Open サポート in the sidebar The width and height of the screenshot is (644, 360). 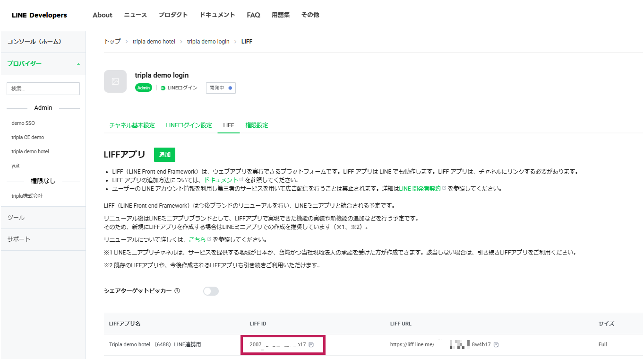click(x=43, y=239)
